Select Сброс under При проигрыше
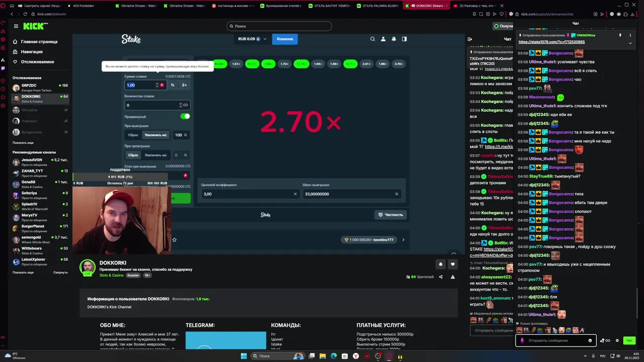 point(133,155)
